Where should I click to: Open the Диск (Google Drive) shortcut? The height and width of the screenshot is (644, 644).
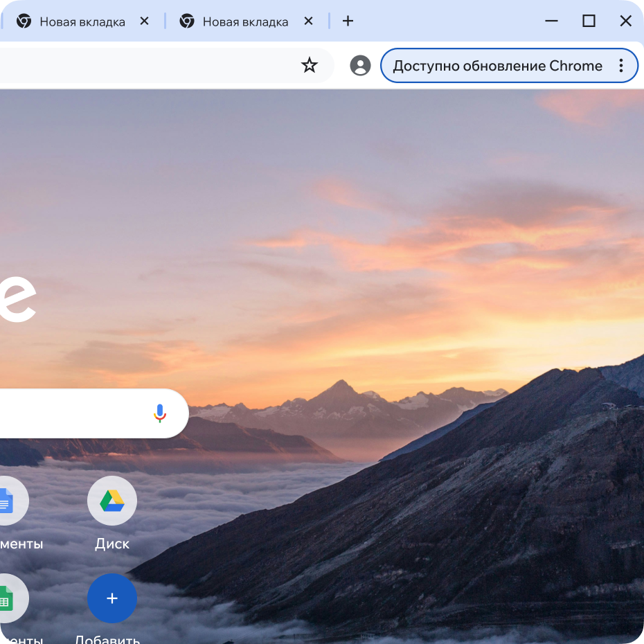tap(111, 500)
